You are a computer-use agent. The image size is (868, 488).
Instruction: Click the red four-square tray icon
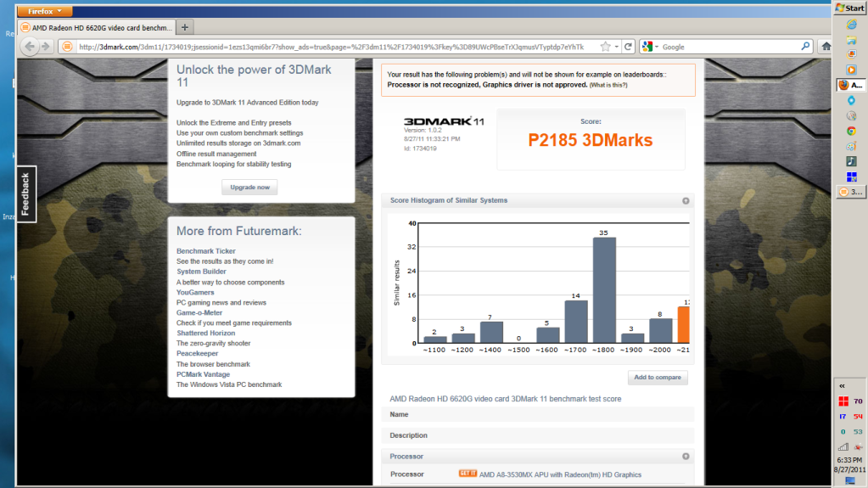pos(843,401)
